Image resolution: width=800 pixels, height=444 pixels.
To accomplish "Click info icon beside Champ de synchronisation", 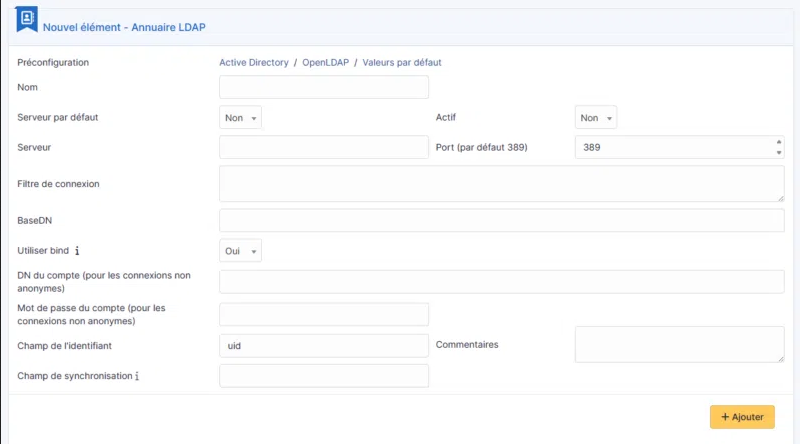I will coord(137,376).
